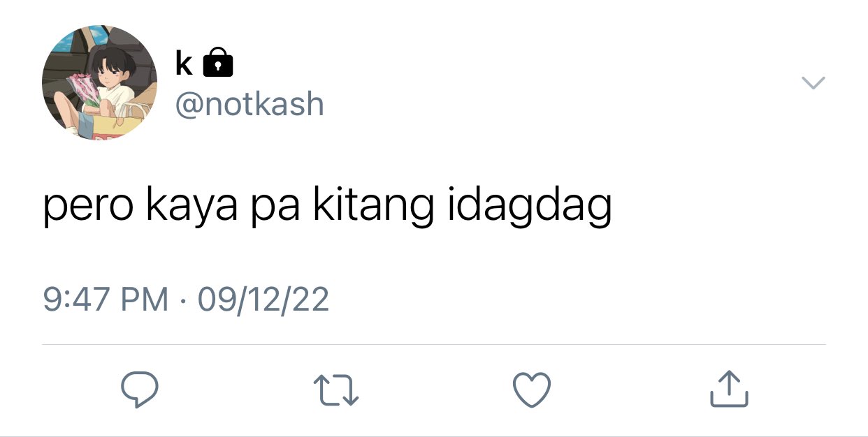This screenshot has height=437, width=868.
Task: Click the word idagdag in the tweet
Action: (530, 207)
